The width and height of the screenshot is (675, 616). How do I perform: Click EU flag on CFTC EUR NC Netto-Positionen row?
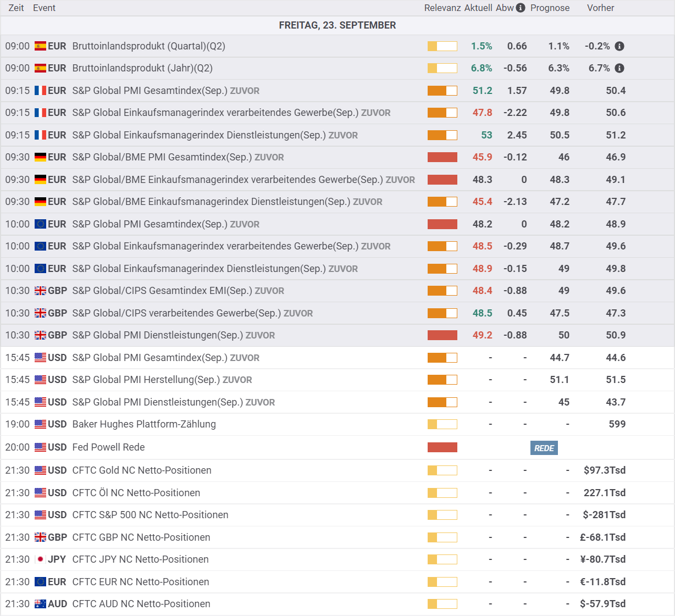pos(40,582)
